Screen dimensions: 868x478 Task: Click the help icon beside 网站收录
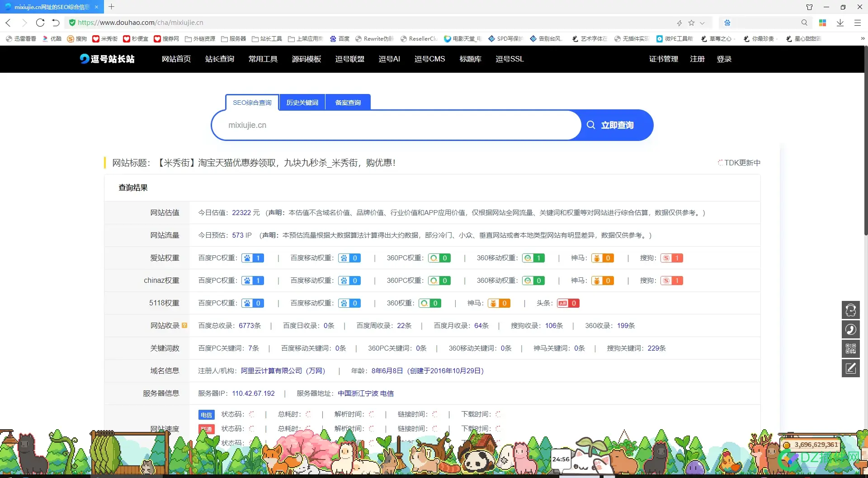pos(185,325)
